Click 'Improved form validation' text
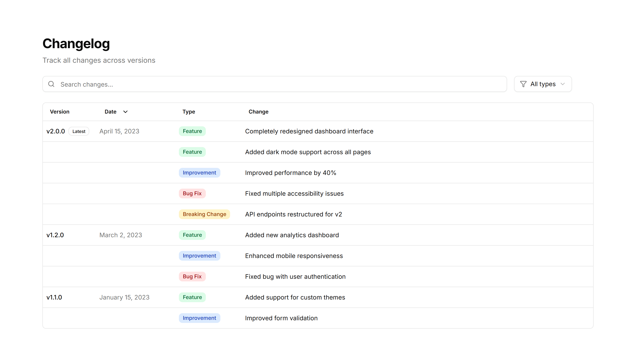The height and width of the screenshot is (364, 636). point(281,318)
